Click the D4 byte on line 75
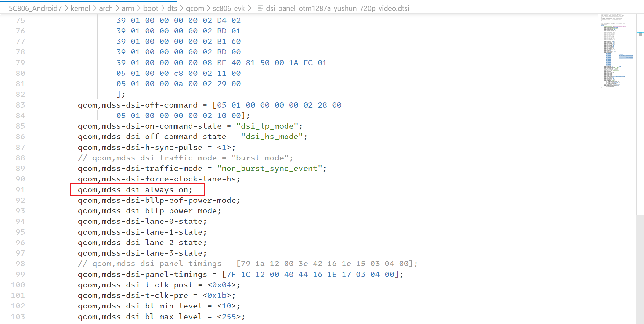The height and width of the screenshot is (324, 644). 222,20
